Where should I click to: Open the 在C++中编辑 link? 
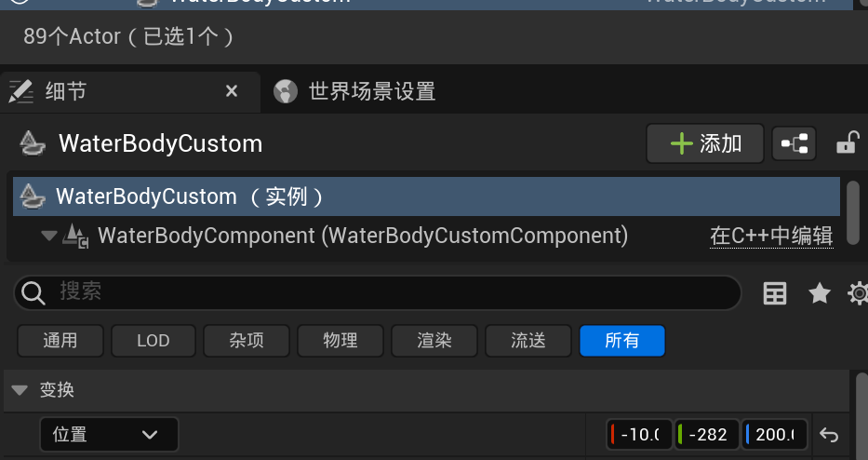coord(771,237)
